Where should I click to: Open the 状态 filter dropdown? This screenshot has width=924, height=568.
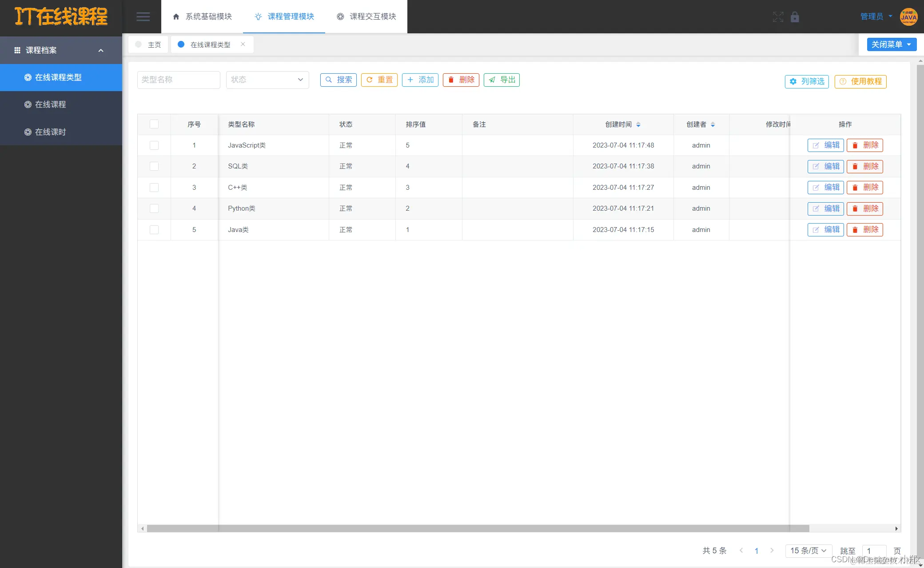point(267,80)
